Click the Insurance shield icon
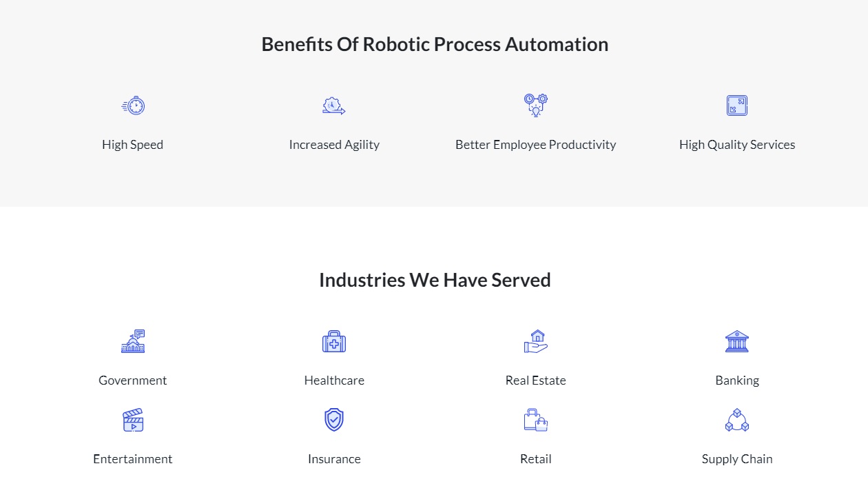The image size is (868, 497). [334, 420]
